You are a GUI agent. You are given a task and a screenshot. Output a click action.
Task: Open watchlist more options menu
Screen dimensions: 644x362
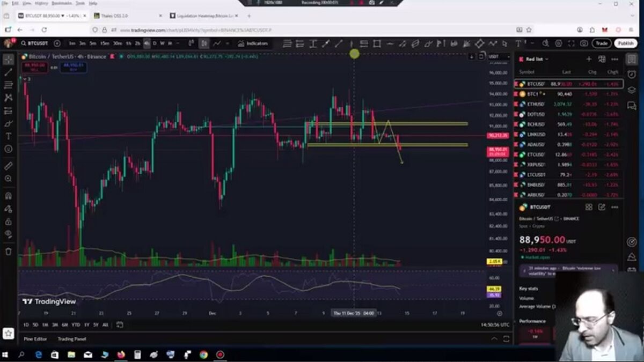click(x=614, y=59)
